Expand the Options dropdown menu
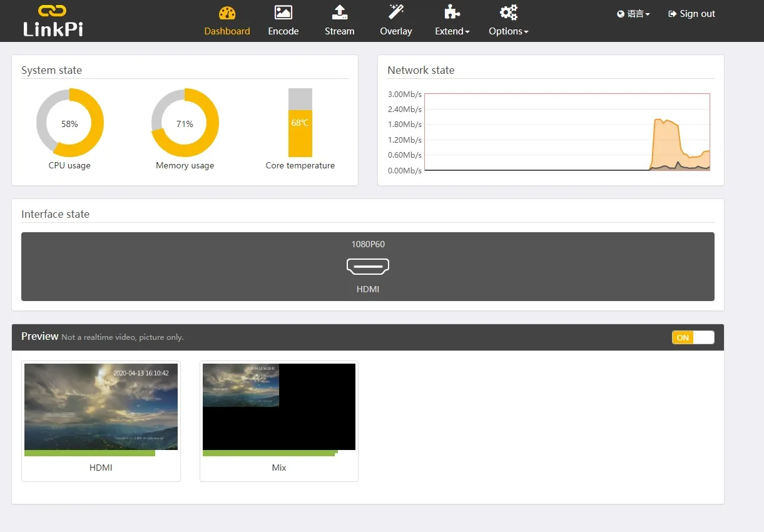This screenshot has height=532, width=764. (x=509, y=31)
